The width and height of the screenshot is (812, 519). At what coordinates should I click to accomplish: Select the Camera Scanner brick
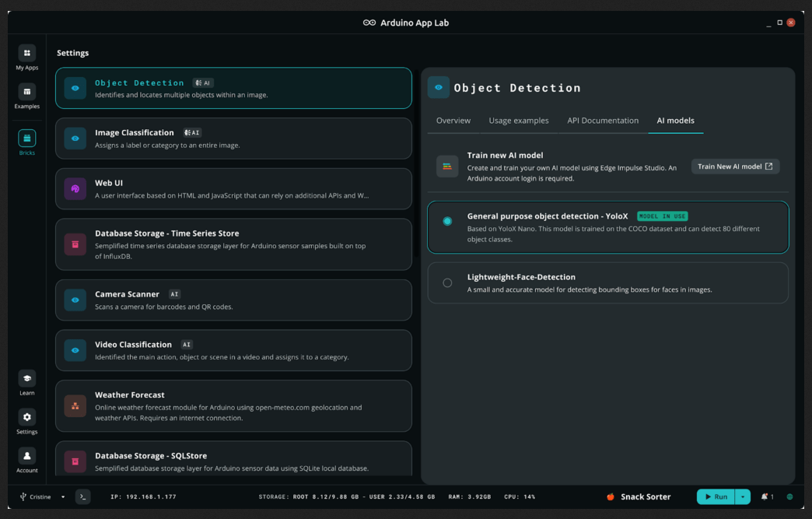click(x=233, y=300)
